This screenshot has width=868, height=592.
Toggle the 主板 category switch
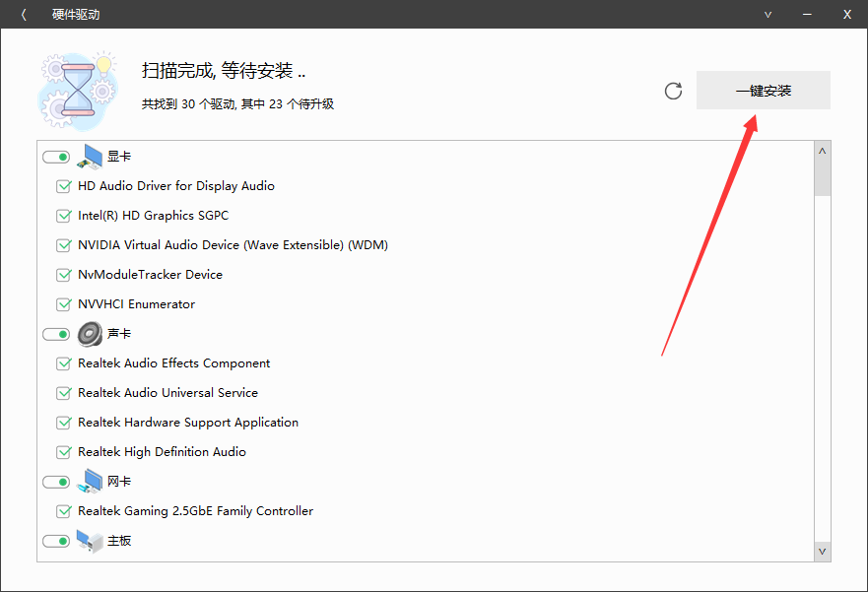[56, 541]
